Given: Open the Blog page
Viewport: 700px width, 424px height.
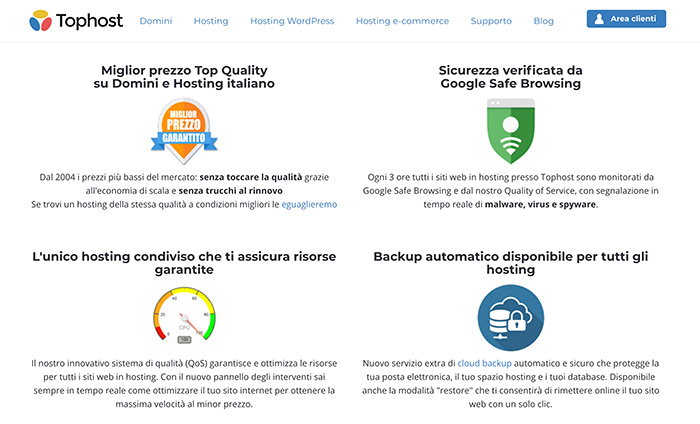Looking at the screenshot, I should pos(543,21).
